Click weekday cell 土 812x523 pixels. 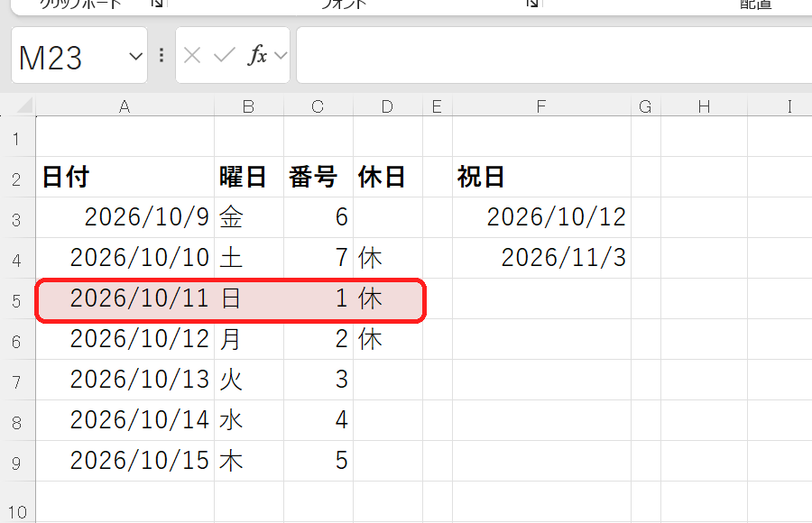(249, 258)
